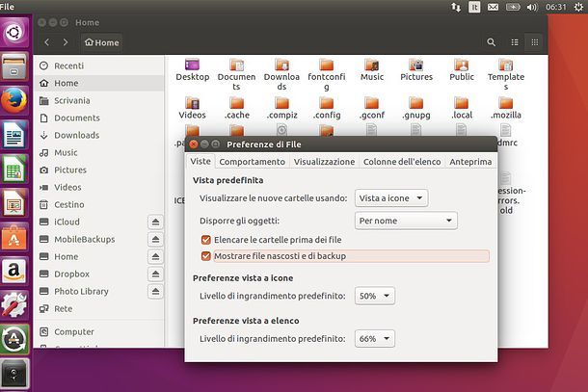The image size is (588, 392).
Task: Go forward with the forward arrow
Action: 66,42
